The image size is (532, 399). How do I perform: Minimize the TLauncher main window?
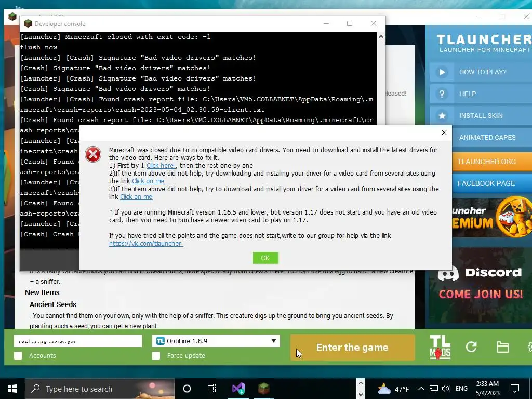pos(478,17)
